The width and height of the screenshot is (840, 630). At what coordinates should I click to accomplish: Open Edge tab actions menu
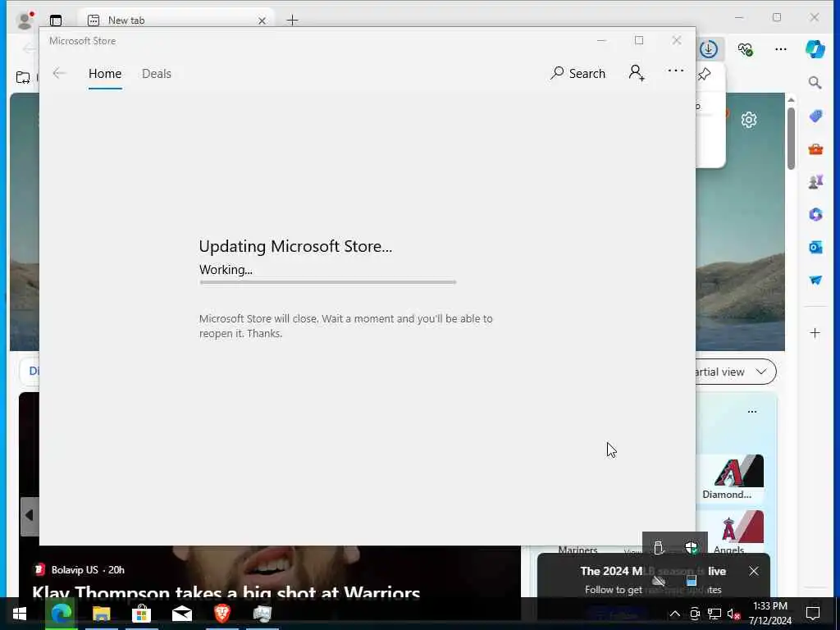[x=56, y=21]
